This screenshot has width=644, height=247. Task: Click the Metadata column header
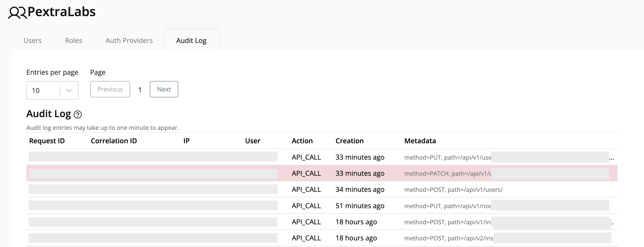(x=420, y=141)
